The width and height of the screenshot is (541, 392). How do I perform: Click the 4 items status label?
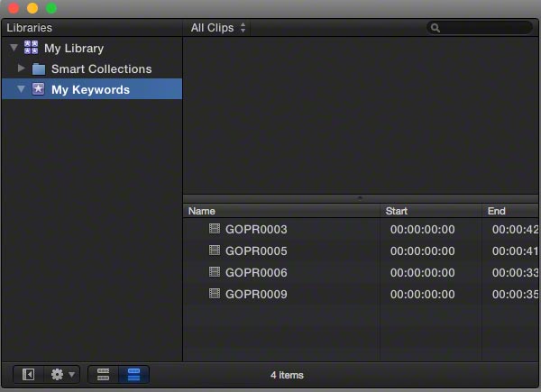287,375
